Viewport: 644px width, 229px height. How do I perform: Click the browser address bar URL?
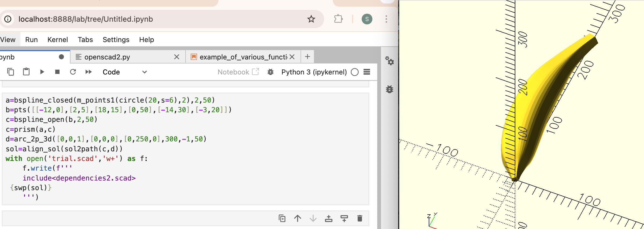[x=86, y=19]
